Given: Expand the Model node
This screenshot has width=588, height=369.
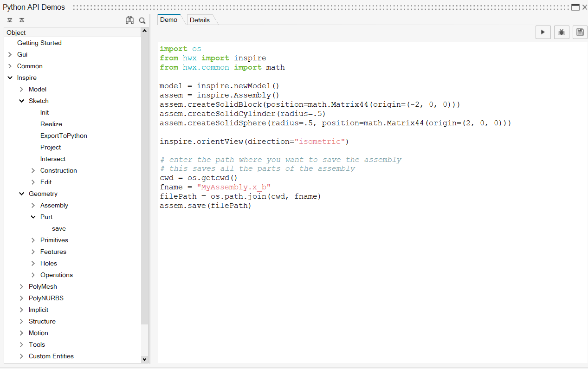Looking at the screenshot, I should [x=22, y=89].
